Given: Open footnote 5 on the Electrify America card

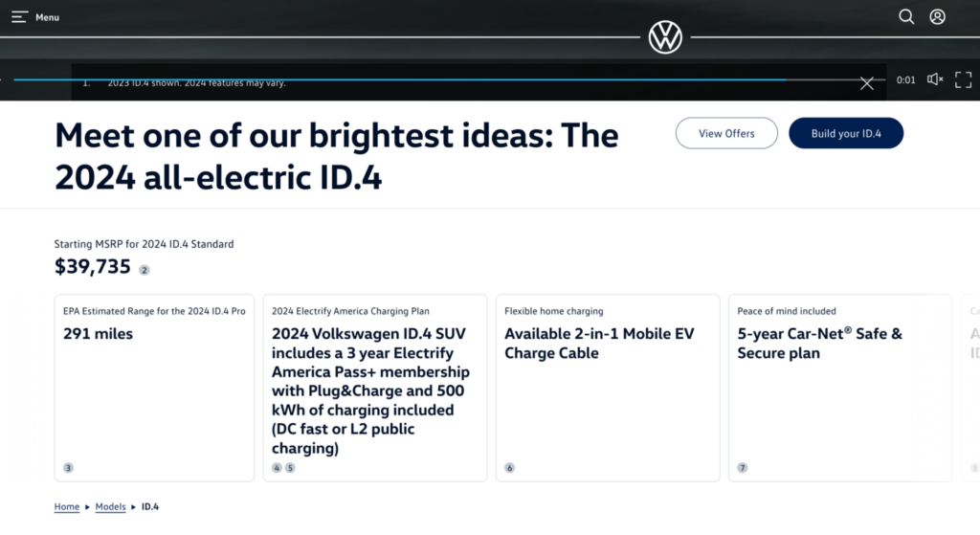Looking at the screenshot, I should 290,467.
